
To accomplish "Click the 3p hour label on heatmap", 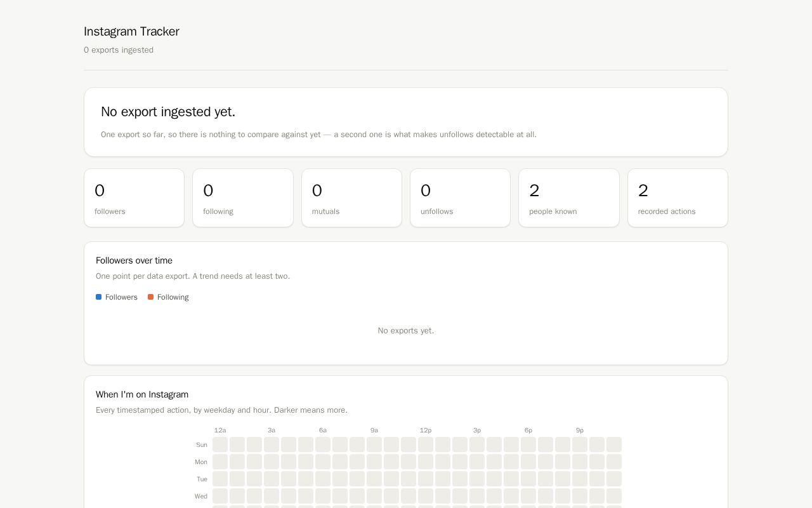I will [477, 431].
